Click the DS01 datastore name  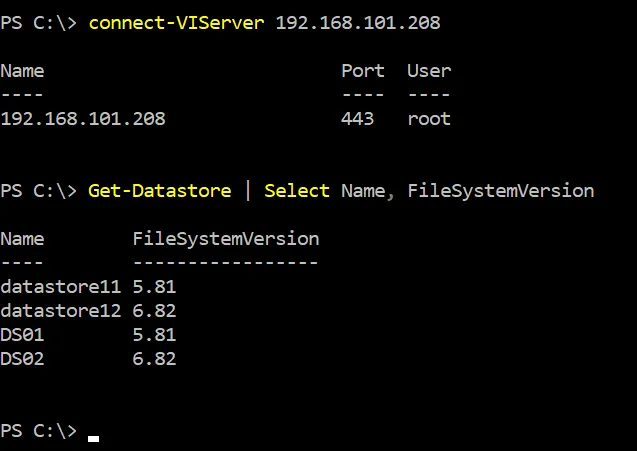tap(22, 335)
